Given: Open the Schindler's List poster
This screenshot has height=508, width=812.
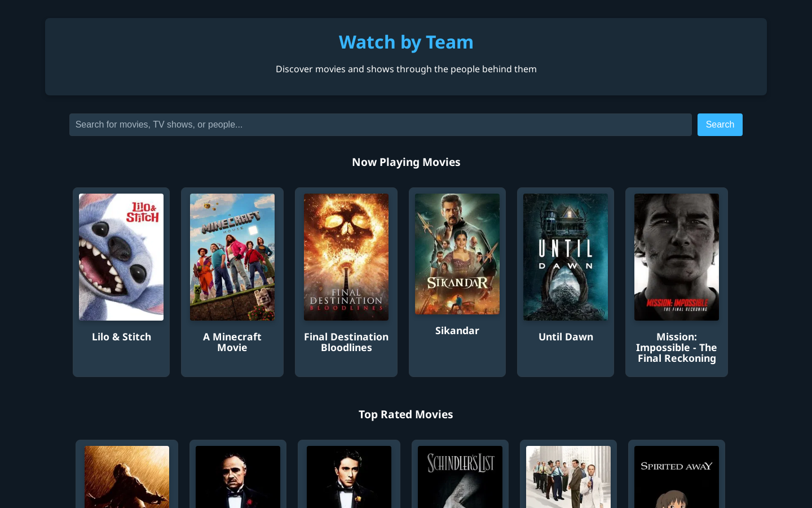Looking at the screenshot, I should tap(460, 477).
